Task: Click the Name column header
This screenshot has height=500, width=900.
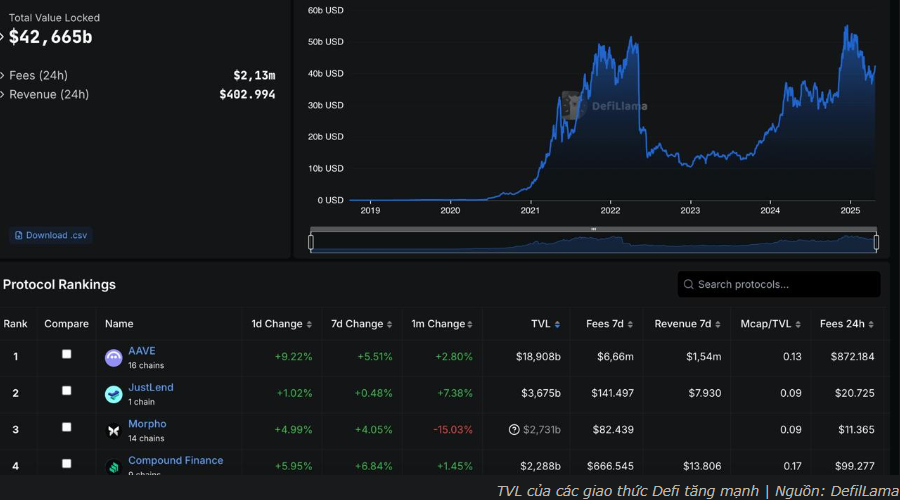Action: (119, 324)
